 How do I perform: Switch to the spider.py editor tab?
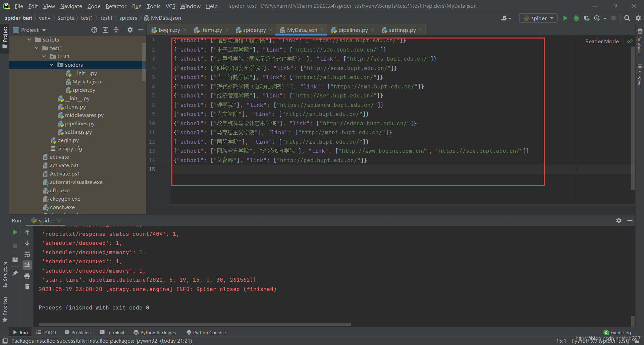click(x=254, y=30)
